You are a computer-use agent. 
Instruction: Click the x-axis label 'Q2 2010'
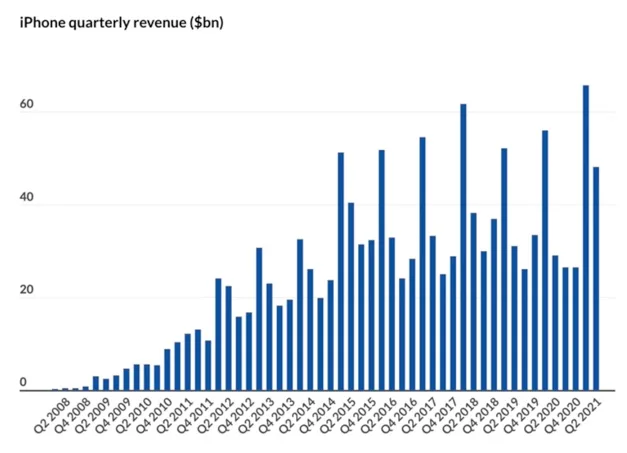click(x=134, y=416)
